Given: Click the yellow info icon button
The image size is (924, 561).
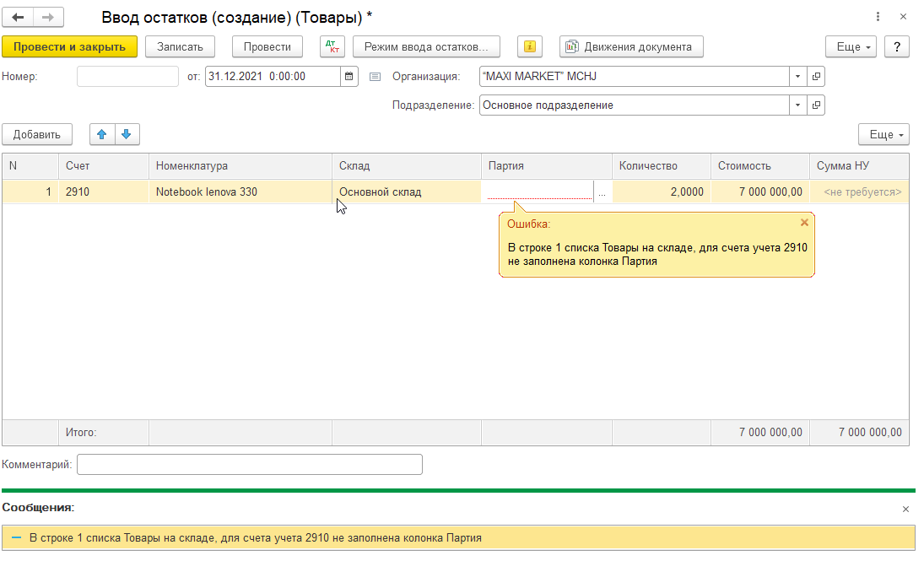Looking at the screenshot, I should [530, 46].
